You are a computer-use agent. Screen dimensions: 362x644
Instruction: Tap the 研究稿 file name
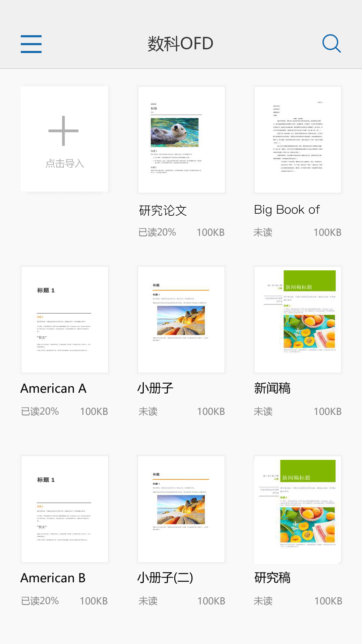[272, 578]
